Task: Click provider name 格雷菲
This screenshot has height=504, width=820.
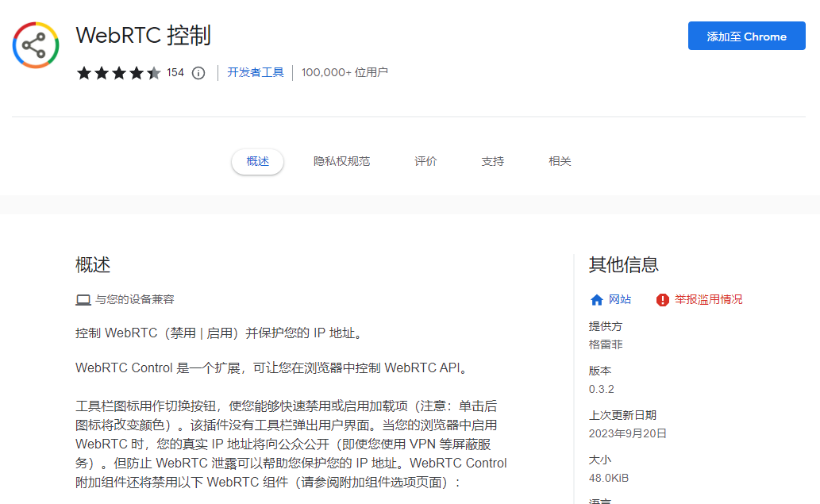Action: click(x=606, y=344)
